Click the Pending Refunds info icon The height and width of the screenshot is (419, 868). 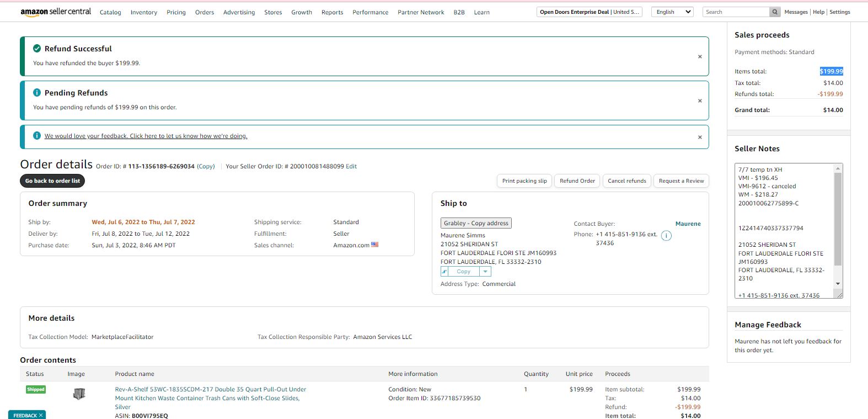[37, 93]
